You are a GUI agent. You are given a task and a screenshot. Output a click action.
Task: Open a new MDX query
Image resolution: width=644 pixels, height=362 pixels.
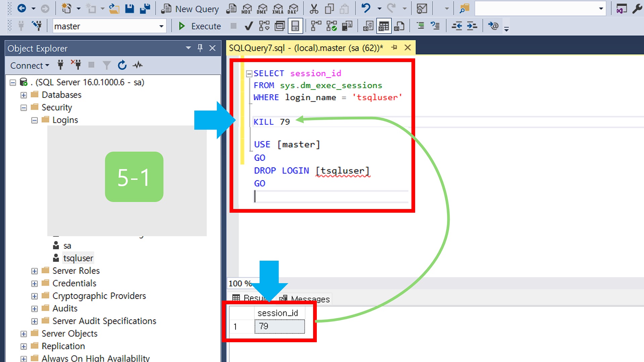247,9
